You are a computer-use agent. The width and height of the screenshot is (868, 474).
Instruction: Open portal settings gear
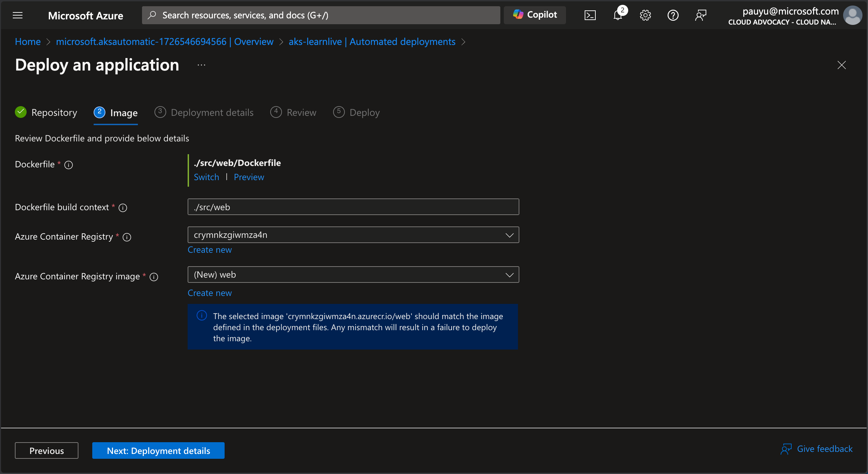[645, 15]
